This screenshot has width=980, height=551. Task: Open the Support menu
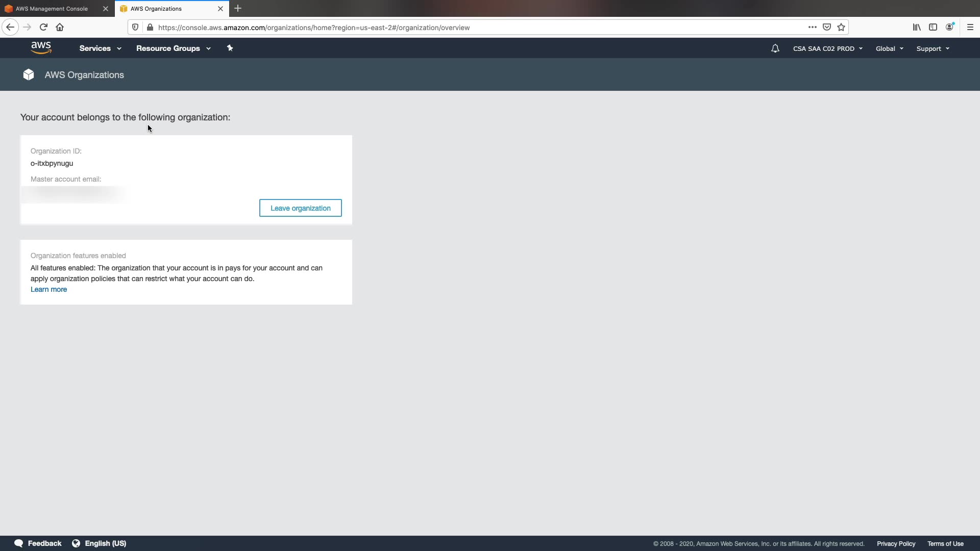[x=933, y=49]
